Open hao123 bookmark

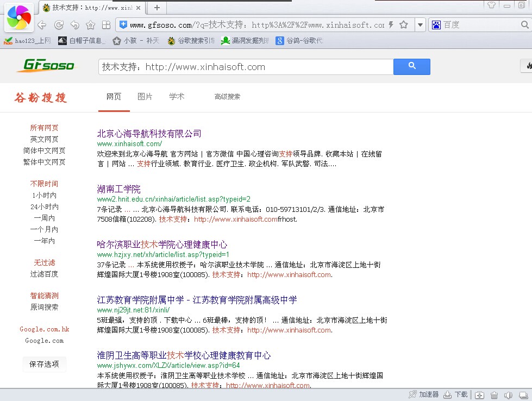click(x=27, y=41)
